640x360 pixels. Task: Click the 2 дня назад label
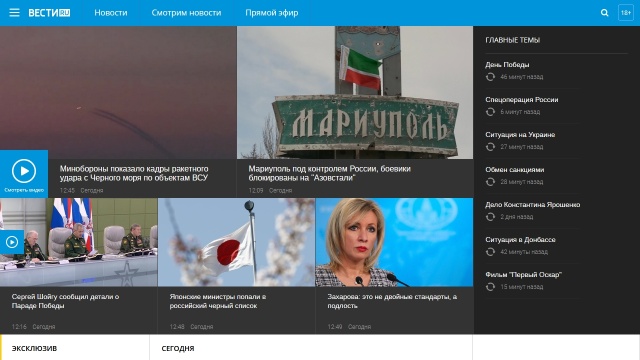click(517, 217)
